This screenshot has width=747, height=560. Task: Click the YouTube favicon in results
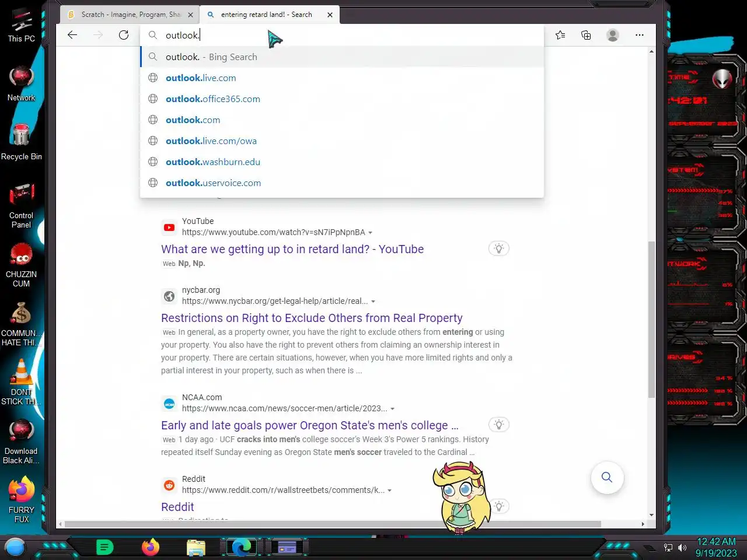tap(169, 228)
